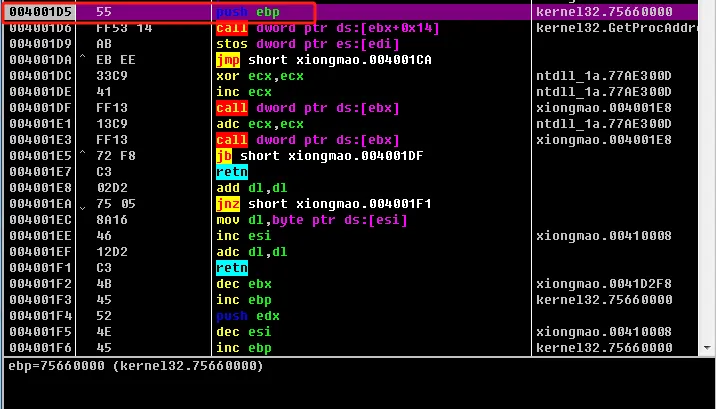
Task: Select address 004001EC in the address column
Action: tap(41, 220)
